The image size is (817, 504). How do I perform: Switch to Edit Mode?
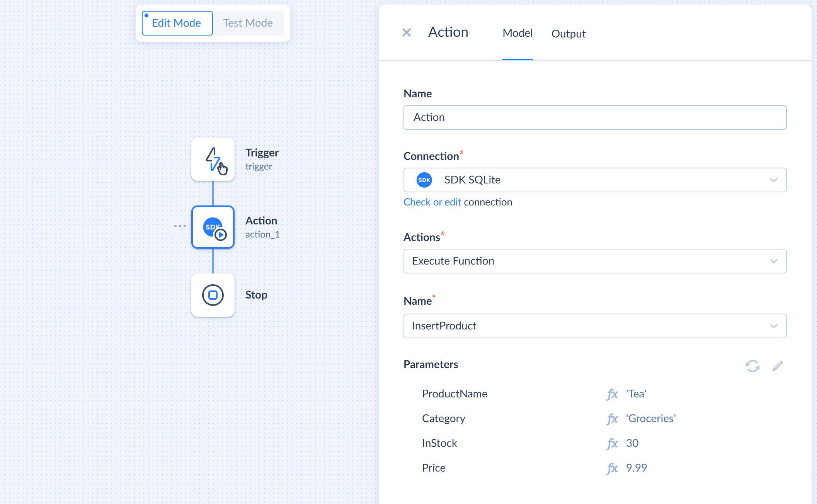[177, 23]
